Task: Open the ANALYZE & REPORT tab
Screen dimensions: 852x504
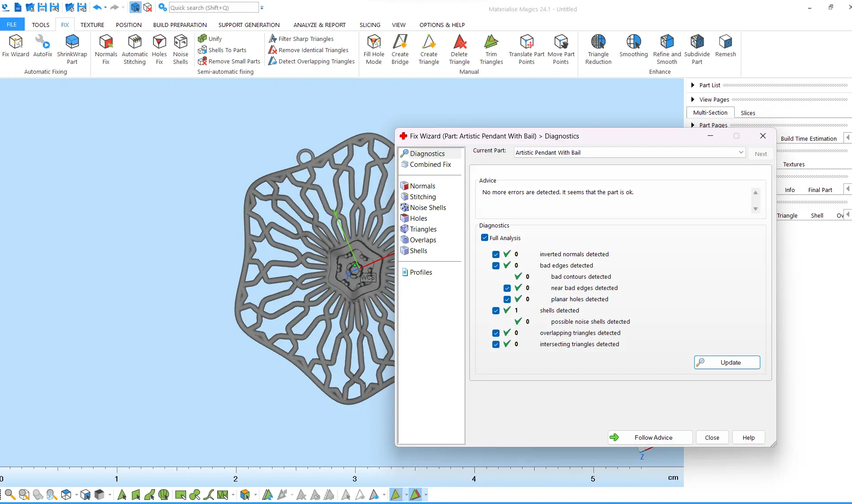Action: (x=319, y=25)
